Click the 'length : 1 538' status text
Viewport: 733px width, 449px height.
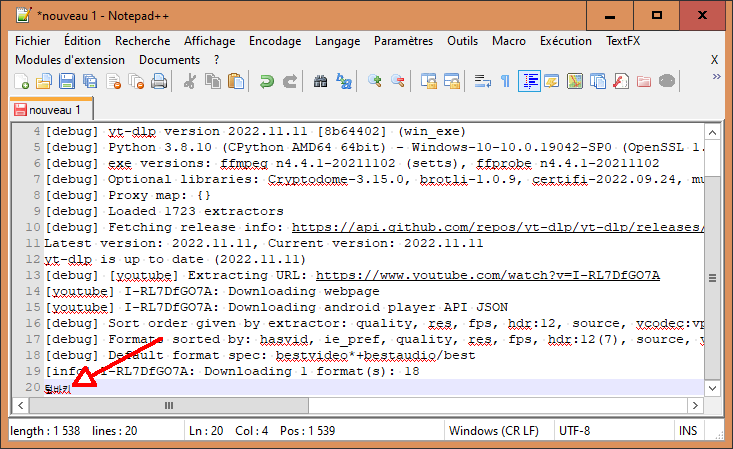pyautogui.click(x=45, y=431)
